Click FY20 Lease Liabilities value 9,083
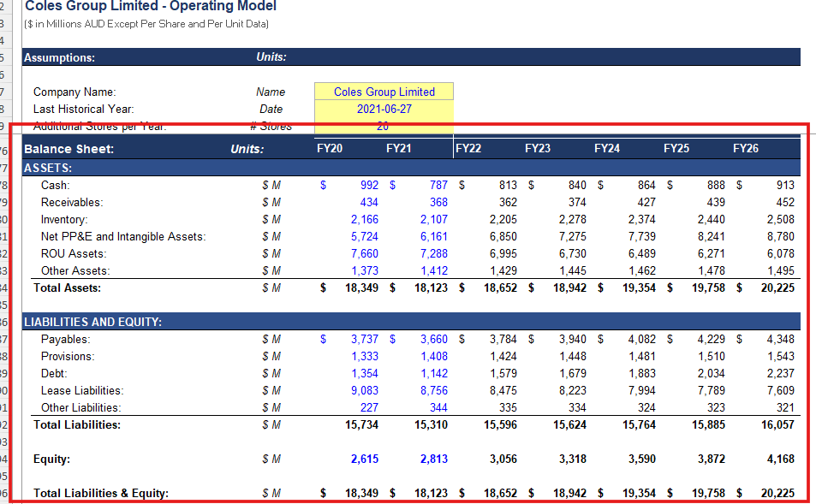Viewport: 816px width, 504px height. click(364, 390)
